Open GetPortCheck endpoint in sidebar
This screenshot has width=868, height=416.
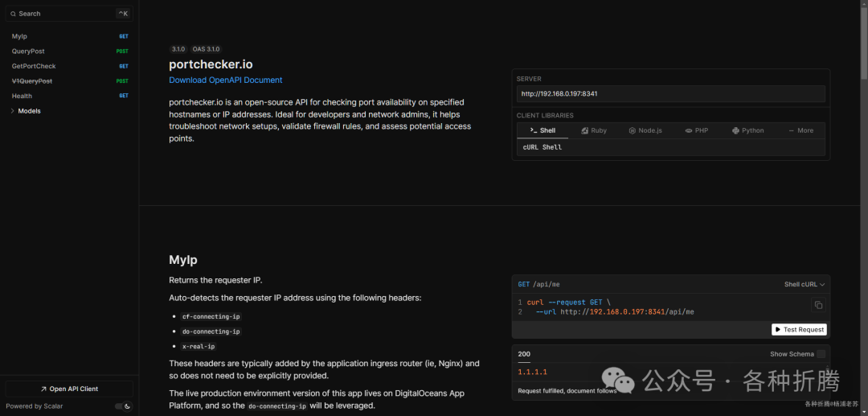tap(69, 66)
